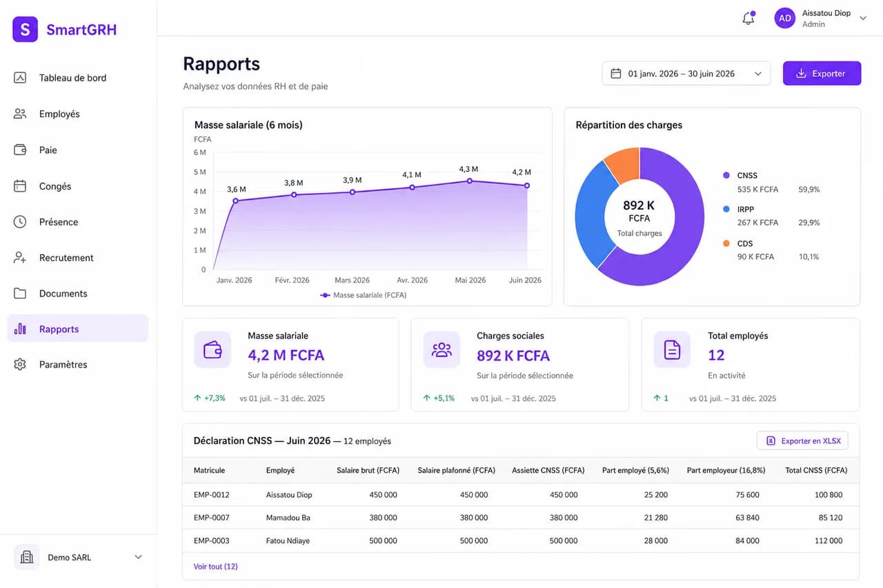Open Paramètres settings

[x=77, y=365]
